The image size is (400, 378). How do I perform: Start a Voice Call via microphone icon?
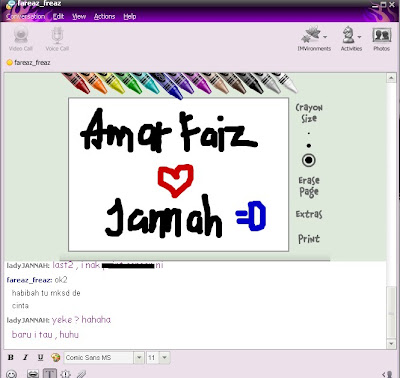pos(57,35)
